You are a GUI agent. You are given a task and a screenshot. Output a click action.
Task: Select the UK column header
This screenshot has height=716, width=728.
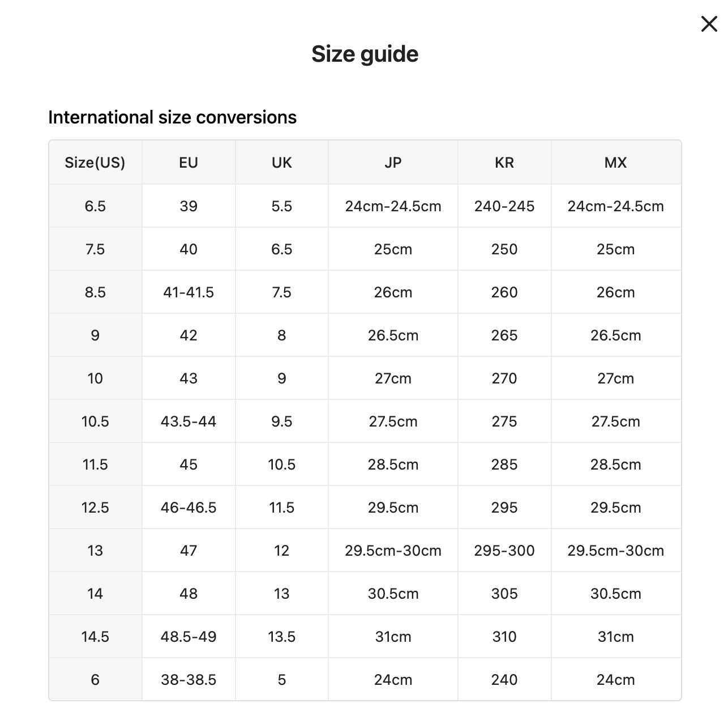[281, 163]
